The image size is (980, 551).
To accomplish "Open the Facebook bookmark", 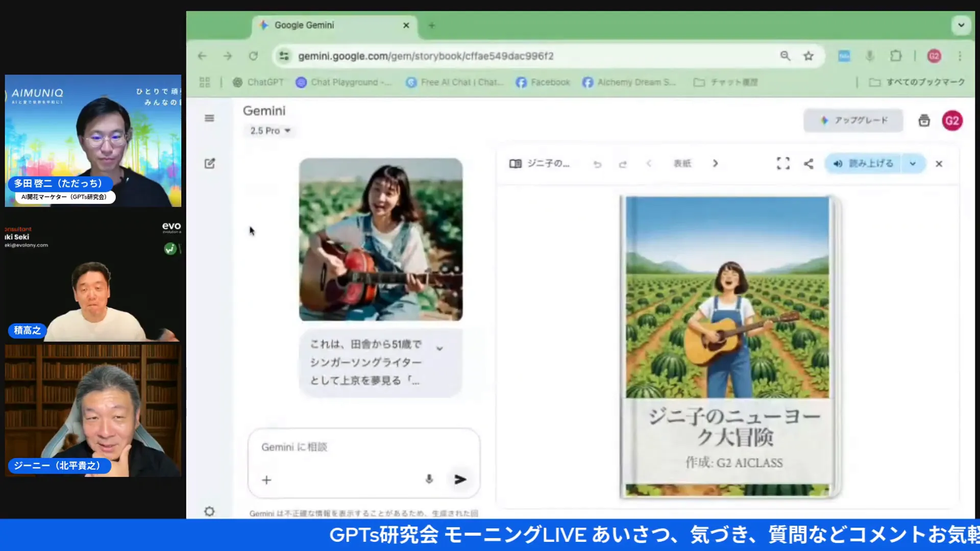I will tap(543, 82).
